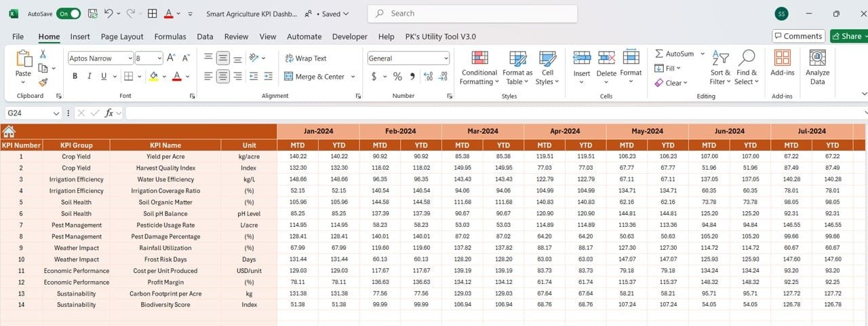Apply yellow Fill Color

[x=154, y=76]
